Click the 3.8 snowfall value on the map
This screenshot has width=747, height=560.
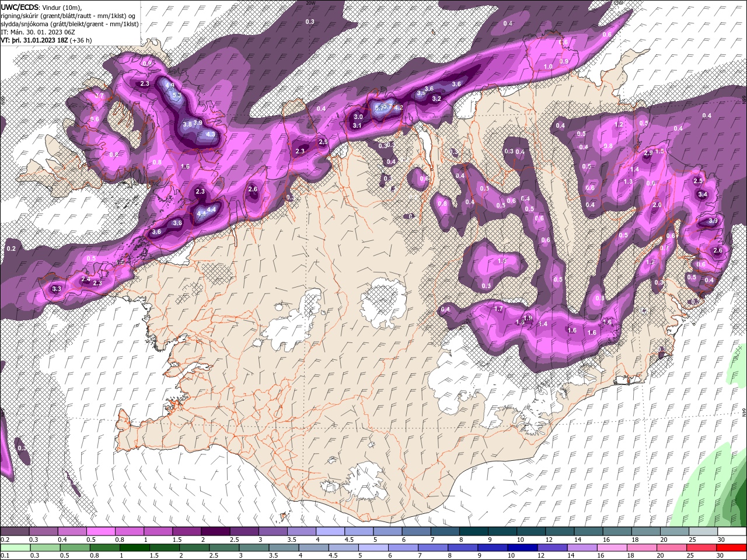point(187,124)
